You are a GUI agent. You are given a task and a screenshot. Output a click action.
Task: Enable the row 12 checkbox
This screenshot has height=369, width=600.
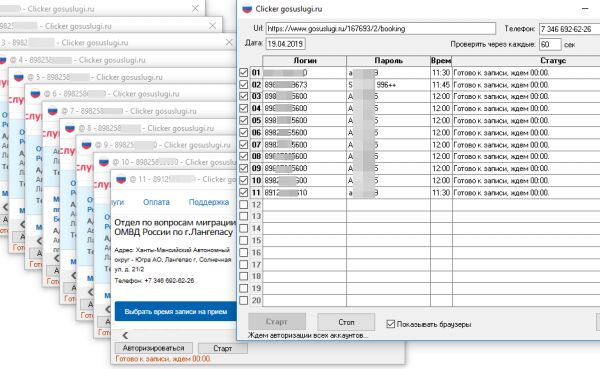tap(243, 204)
